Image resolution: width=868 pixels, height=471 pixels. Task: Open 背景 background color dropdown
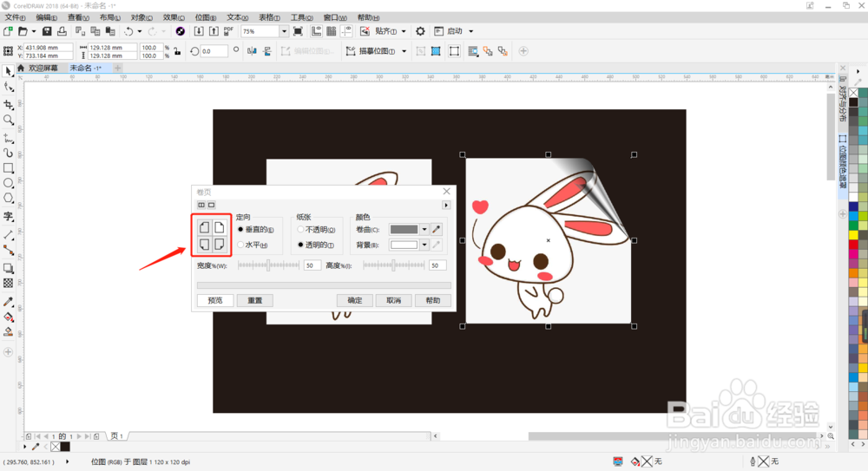(424, 245)
